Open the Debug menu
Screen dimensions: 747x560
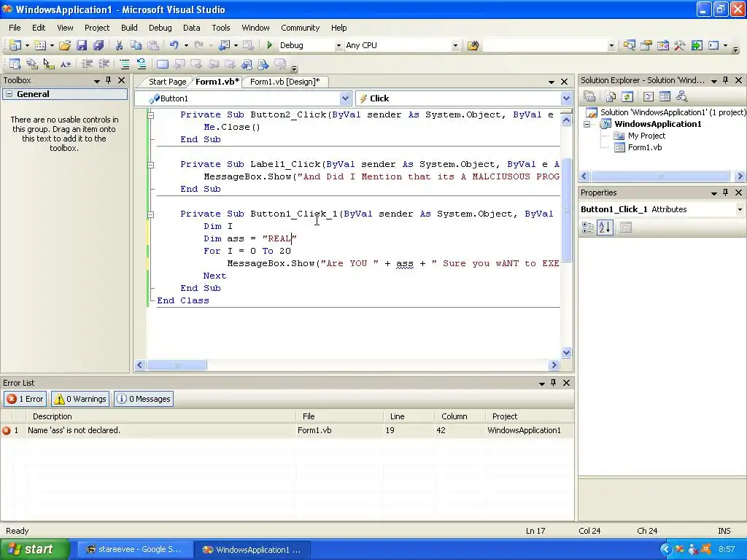coord(160,28)
